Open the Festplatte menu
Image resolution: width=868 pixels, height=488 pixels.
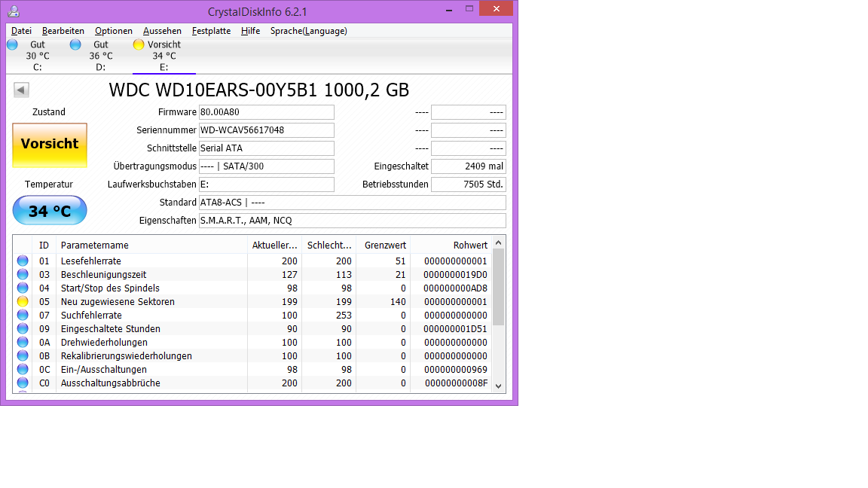pyautogui.click(x=211, y=31)
